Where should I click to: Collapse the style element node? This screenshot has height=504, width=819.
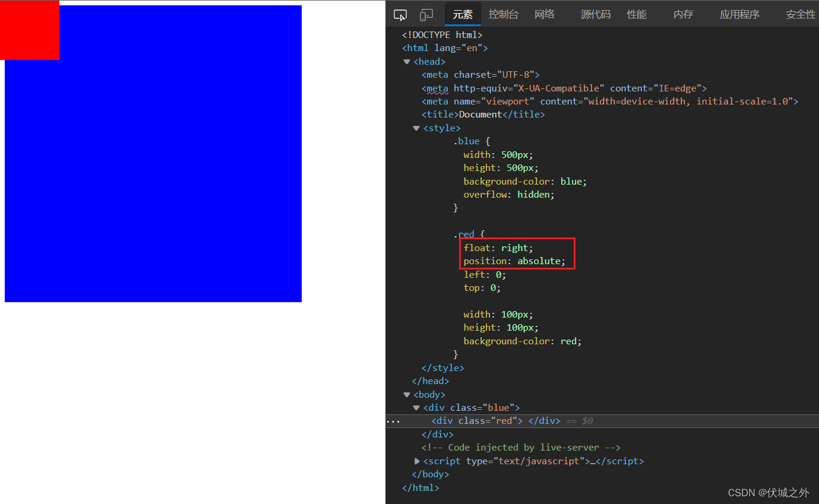pyautogui.click(x=416, y=128)
